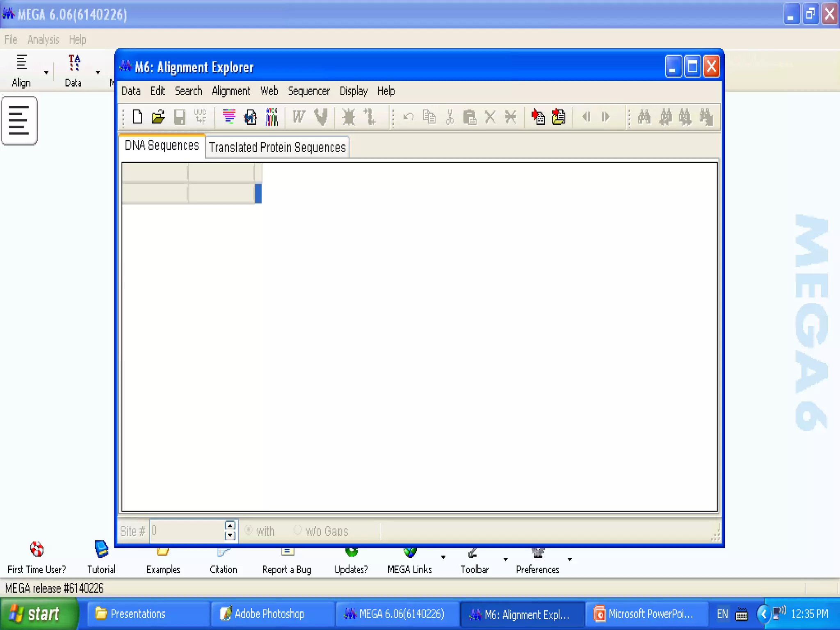Click the MUSCLE arm align icon
840x630 pixels.
(321, 117)
